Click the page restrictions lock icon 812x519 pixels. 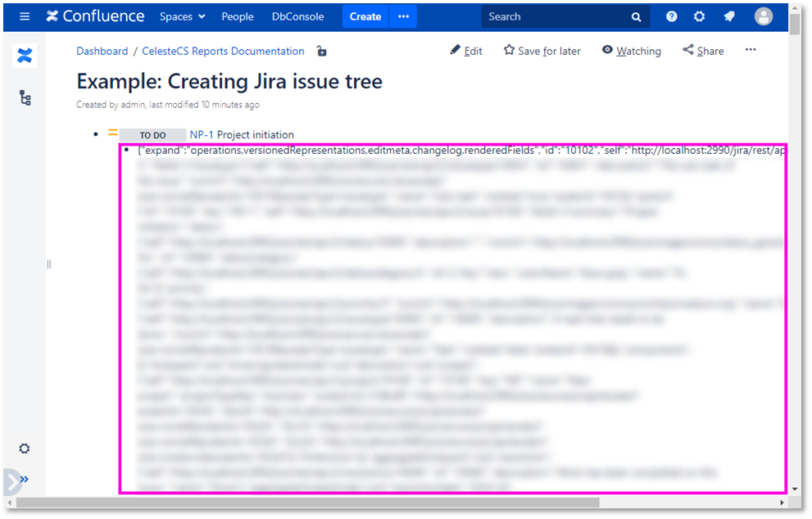pyautogui.click(x=321, y=52)
